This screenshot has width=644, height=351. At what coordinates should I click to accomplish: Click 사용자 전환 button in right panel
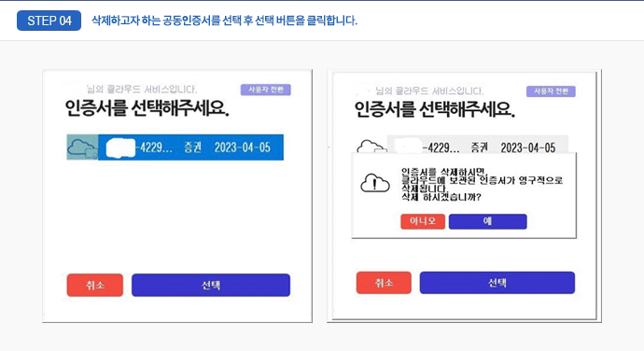pos(551,91)
